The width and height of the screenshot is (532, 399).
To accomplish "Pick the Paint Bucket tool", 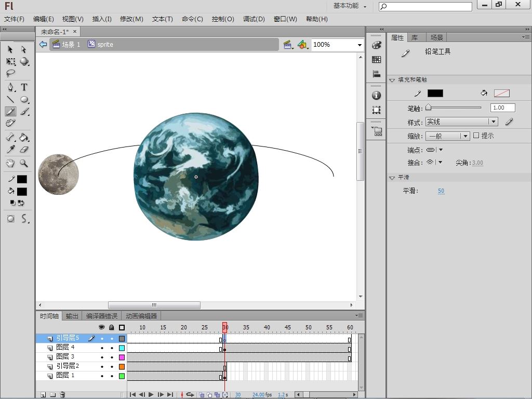I will pos(24,138).
